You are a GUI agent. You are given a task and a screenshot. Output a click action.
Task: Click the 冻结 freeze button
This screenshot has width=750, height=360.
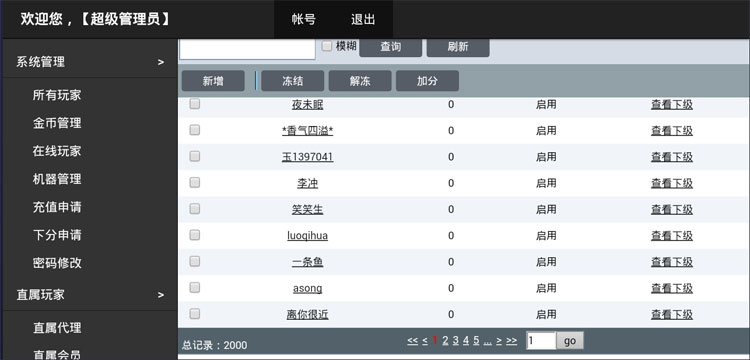pos(292,81)
